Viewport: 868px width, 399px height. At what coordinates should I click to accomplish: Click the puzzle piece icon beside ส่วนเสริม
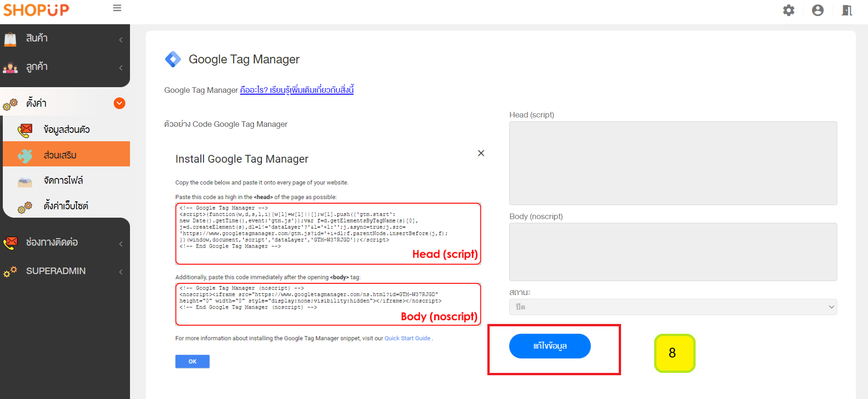pos(25,156)
